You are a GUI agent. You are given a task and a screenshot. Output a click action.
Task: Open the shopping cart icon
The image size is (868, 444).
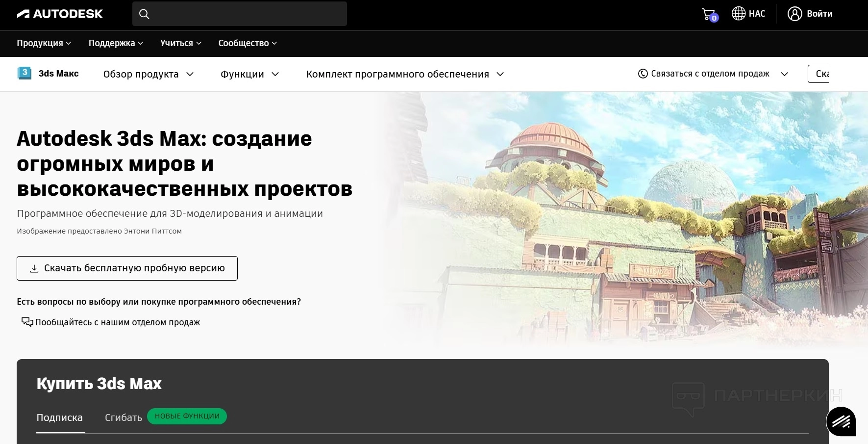pyautogui.click(x=709, y=14)
